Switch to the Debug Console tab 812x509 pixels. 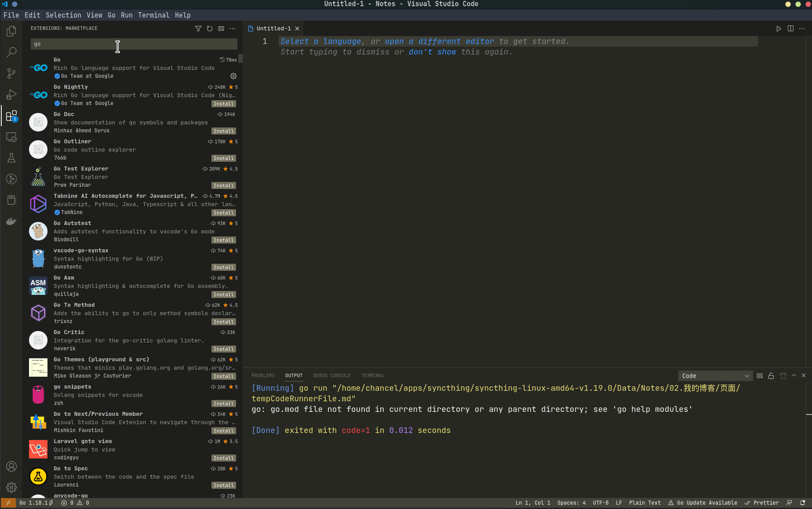tap(331, 375)
